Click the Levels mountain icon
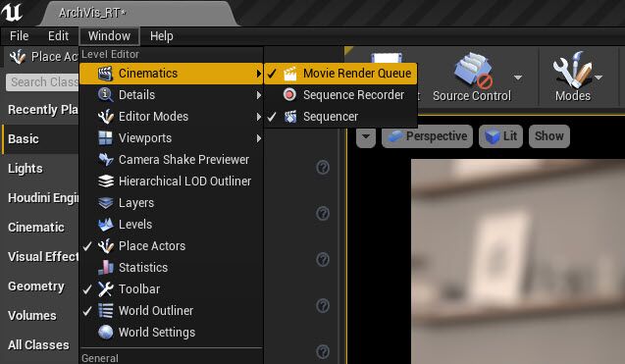 (105, 224)
